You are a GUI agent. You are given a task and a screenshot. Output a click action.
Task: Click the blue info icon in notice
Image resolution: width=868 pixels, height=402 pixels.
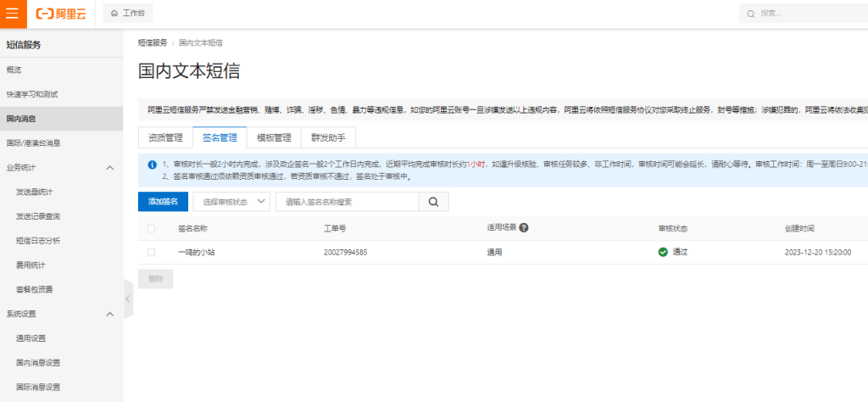click(151, 164)
